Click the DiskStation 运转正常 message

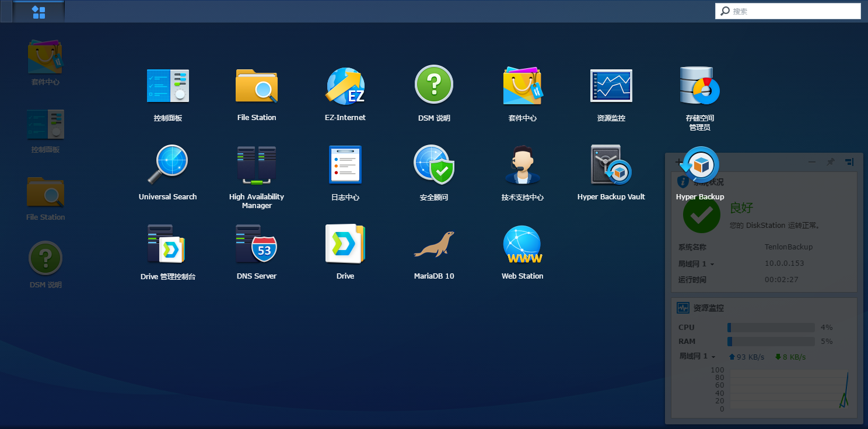point(775,225)
